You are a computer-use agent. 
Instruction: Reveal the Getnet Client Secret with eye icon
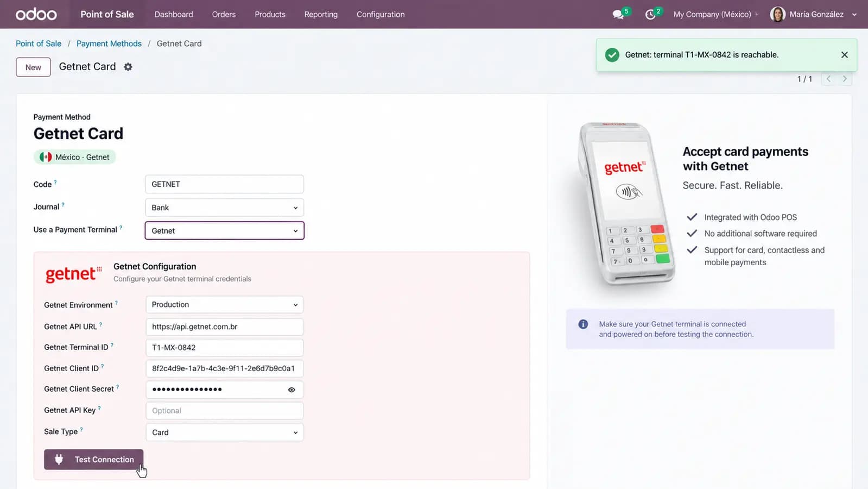[292, 390]
